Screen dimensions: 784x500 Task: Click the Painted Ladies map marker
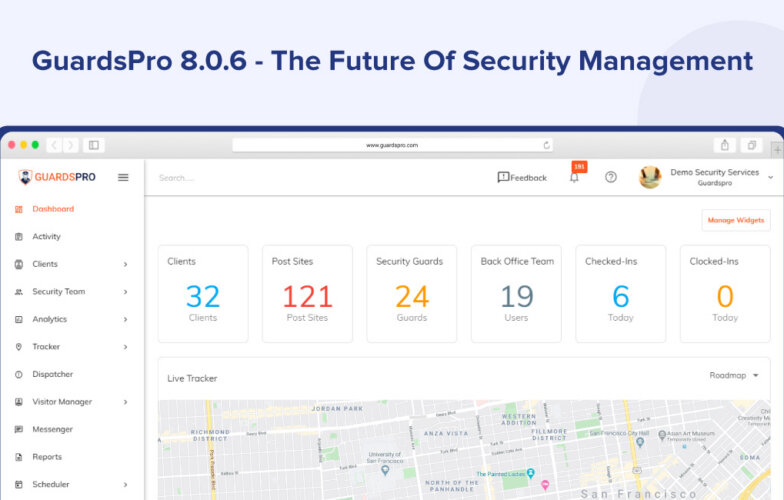pos(531,473)
